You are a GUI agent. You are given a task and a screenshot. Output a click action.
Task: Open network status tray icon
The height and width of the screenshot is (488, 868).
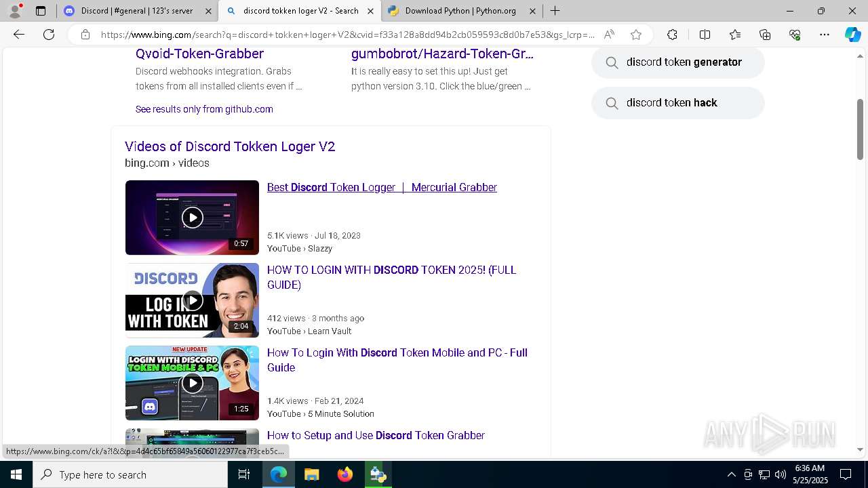(x=764, y=474)
